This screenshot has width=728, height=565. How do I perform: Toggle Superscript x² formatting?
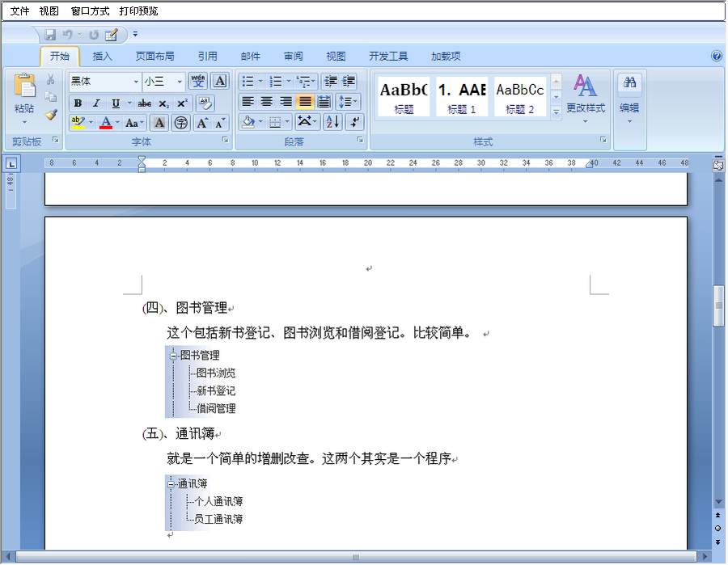tap(182, 103)
